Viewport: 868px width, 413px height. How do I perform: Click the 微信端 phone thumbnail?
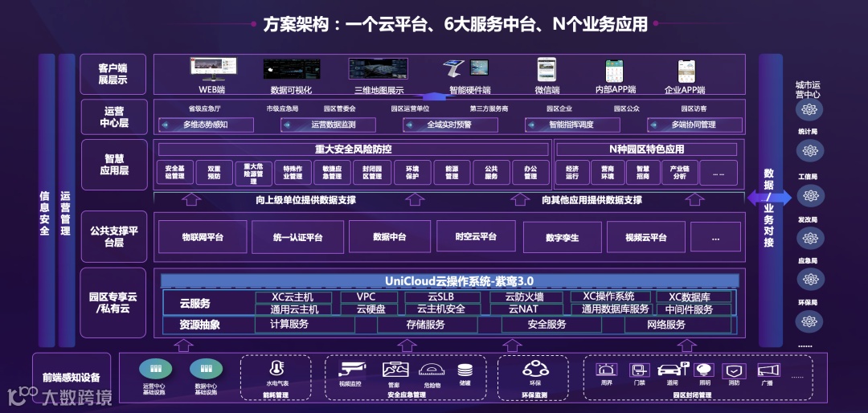(x=547, y=70)
